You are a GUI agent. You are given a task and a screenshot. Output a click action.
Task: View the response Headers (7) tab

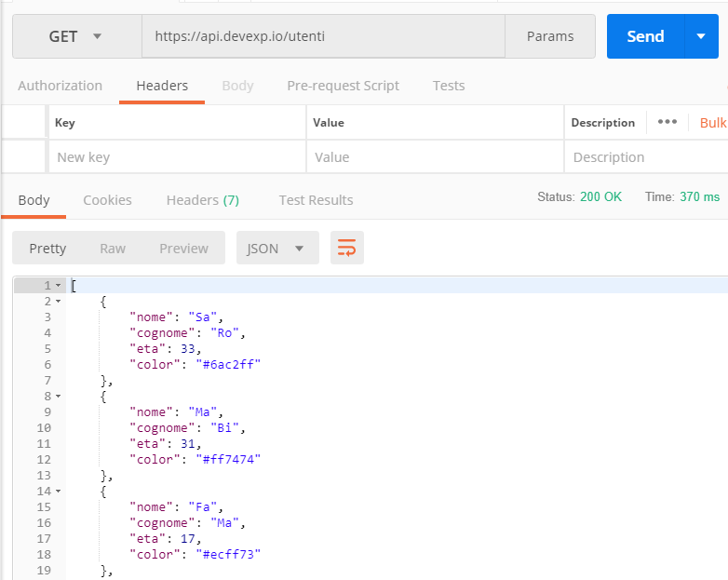pos(203,200)
